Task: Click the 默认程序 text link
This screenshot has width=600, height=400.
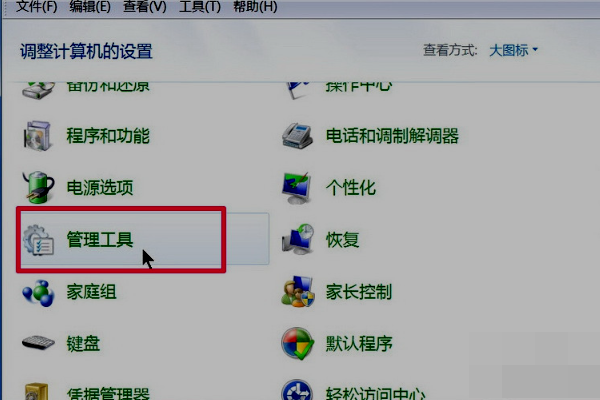Action: point(359,343)
